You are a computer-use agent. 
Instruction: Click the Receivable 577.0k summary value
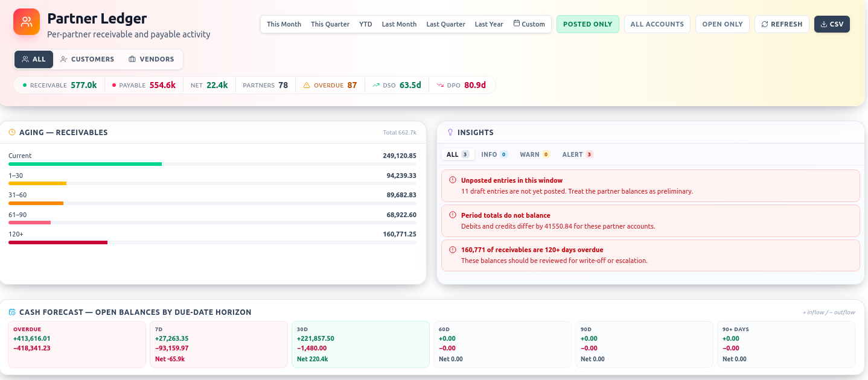[x=84, y=85]
